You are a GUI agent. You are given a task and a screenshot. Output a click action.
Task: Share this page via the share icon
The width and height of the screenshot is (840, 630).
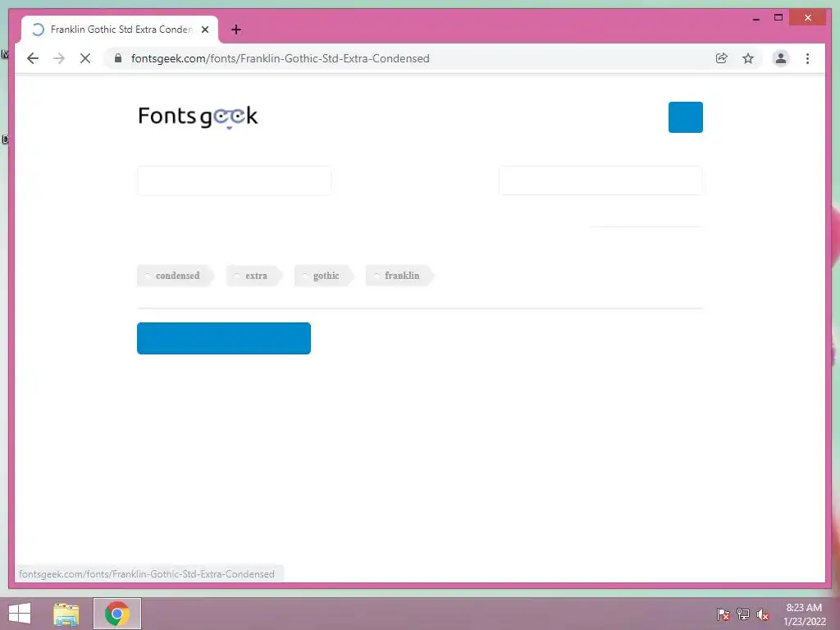[722, 58]
